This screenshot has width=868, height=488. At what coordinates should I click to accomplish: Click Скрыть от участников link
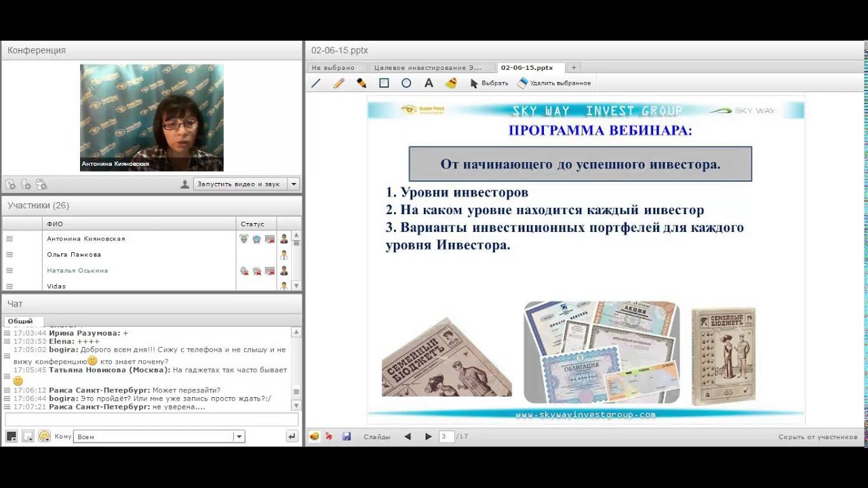818,437
